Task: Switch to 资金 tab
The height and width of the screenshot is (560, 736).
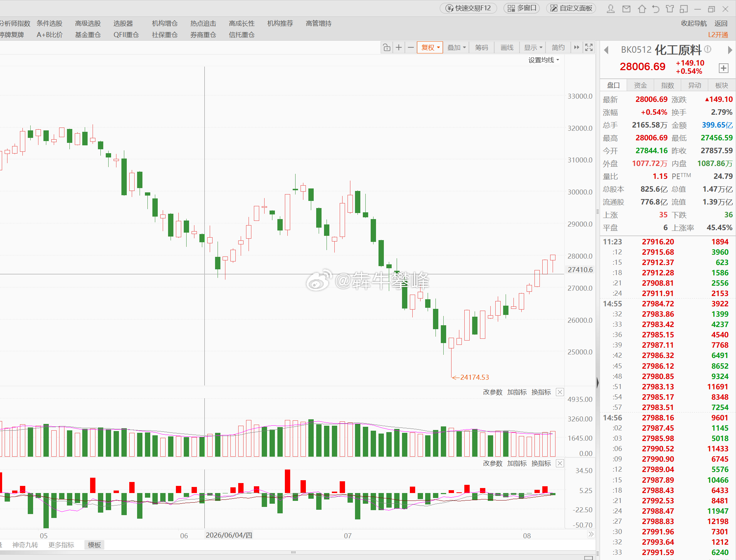Action: (x=640, y=85)
